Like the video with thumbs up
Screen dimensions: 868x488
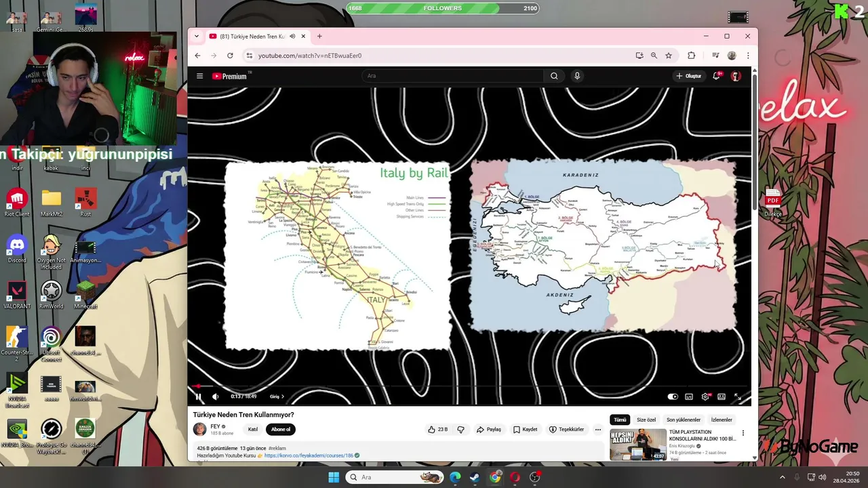point(437,429)
